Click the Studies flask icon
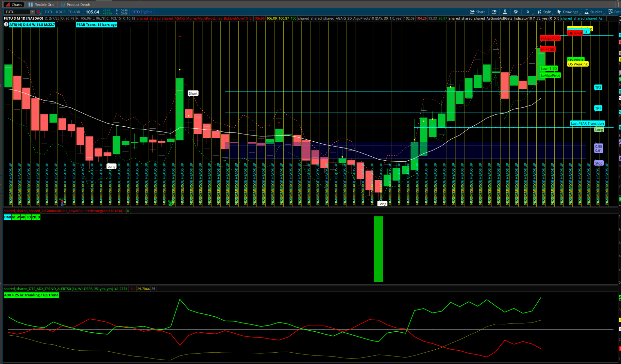621x364 pixels. point(587,12)
